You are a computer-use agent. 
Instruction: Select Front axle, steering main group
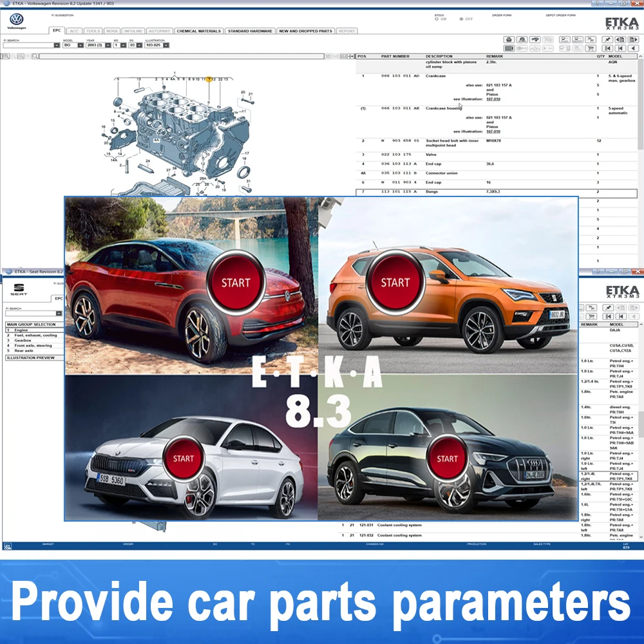[34, 345]
